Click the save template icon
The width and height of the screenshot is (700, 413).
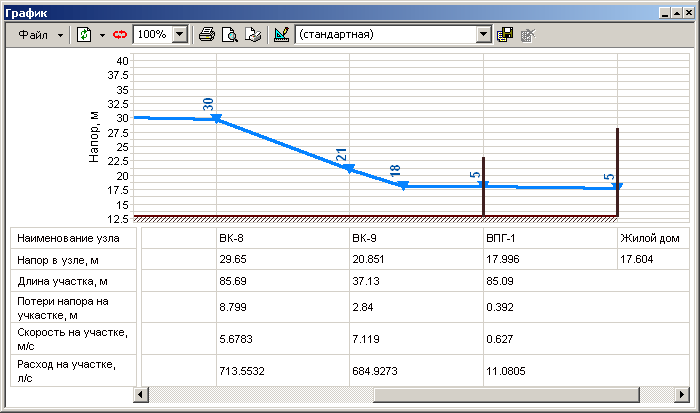505,34
